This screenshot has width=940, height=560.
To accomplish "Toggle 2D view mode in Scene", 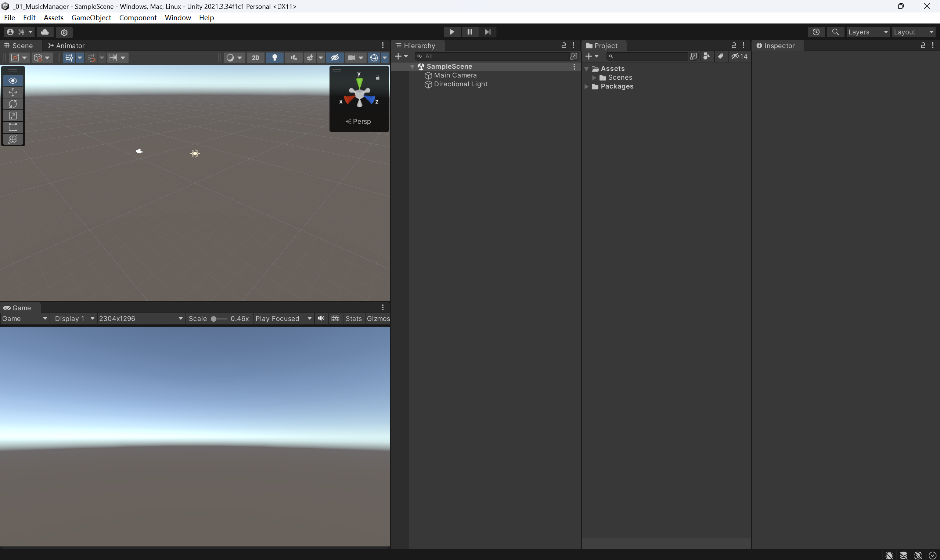I will click(255, 58).
